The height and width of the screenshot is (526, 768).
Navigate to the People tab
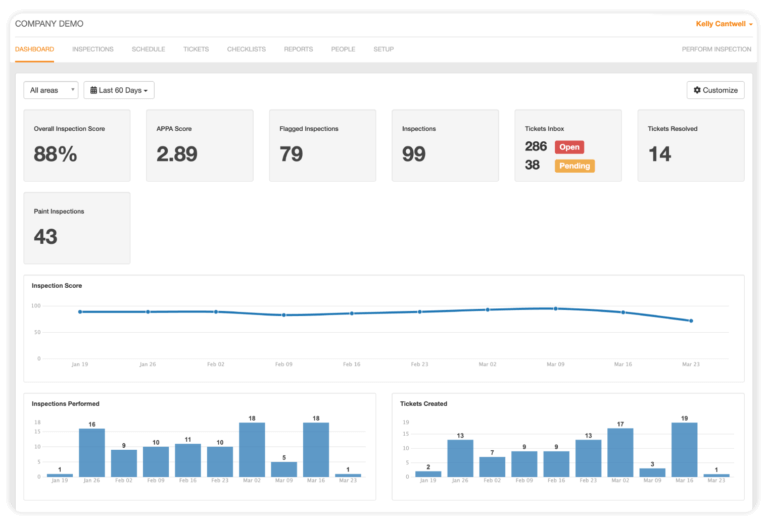click(x=343, y=49)
